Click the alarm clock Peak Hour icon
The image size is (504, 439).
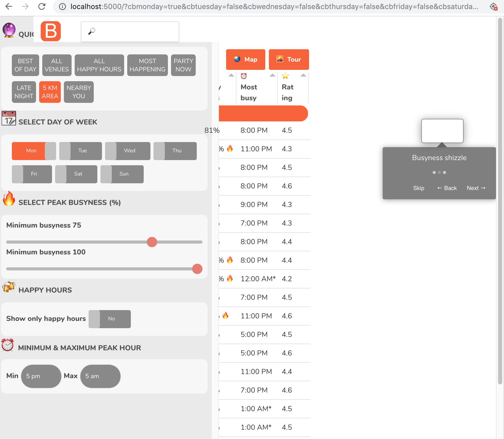point(8,345)
